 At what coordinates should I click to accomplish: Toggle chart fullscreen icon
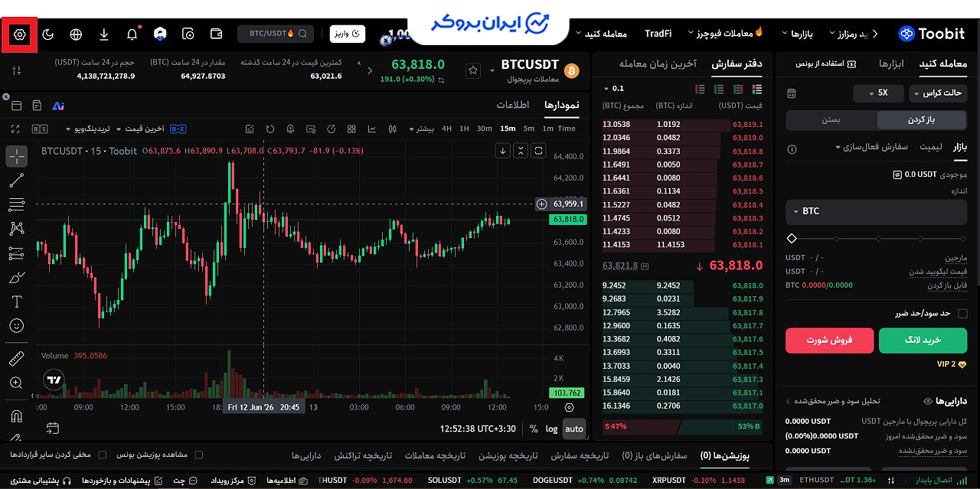17,129
